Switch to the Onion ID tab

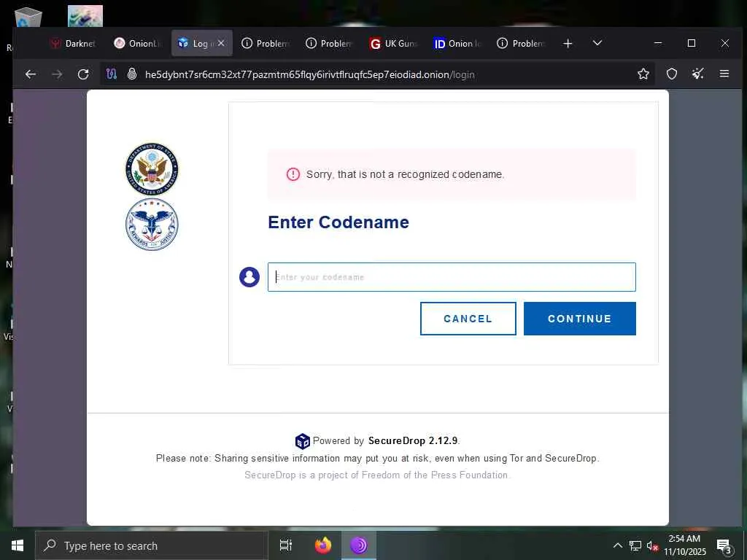(x=457, y=43)
